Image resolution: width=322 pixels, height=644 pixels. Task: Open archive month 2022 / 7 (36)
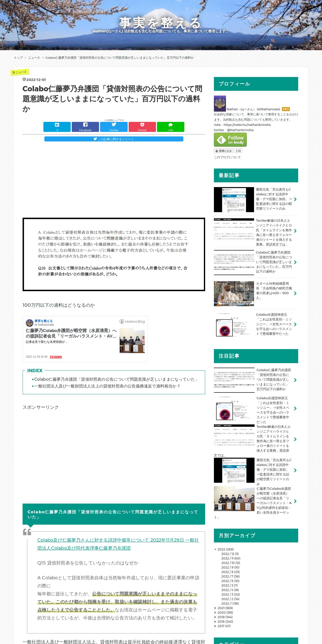230,577
